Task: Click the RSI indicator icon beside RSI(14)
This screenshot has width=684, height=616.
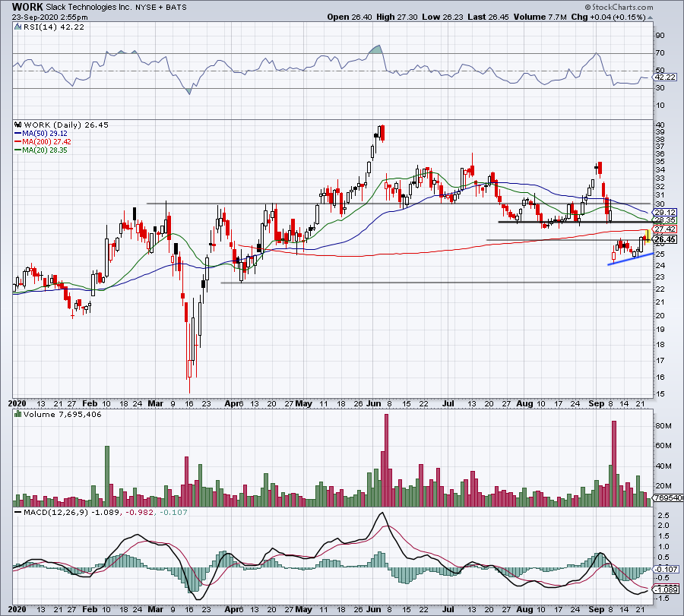Action: [18, 27]
